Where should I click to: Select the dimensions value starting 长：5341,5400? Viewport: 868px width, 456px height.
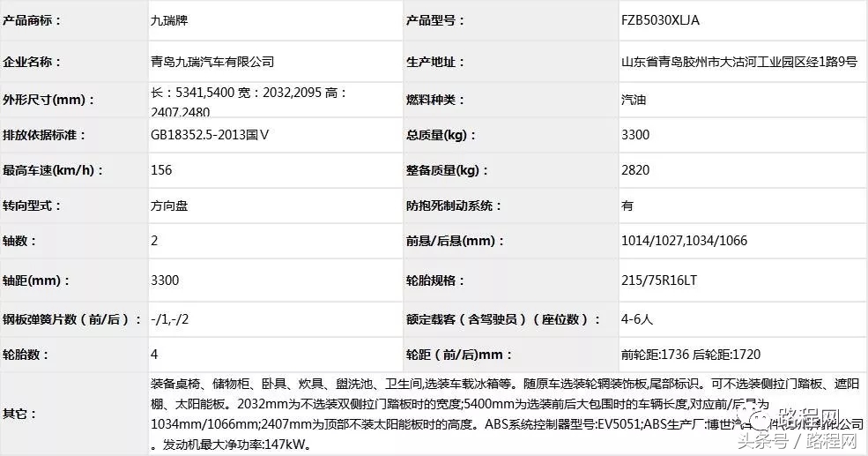(x=249, y=101)
